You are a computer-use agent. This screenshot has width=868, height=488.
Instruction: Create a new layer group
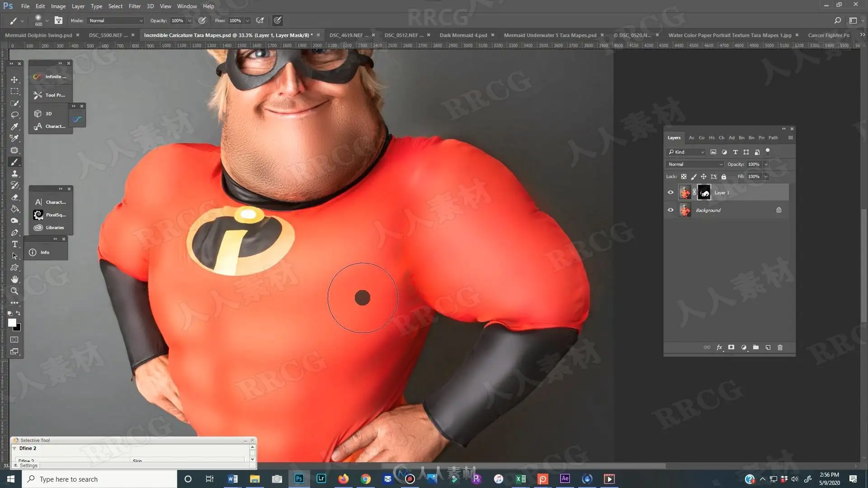click(x=756, y=347)
